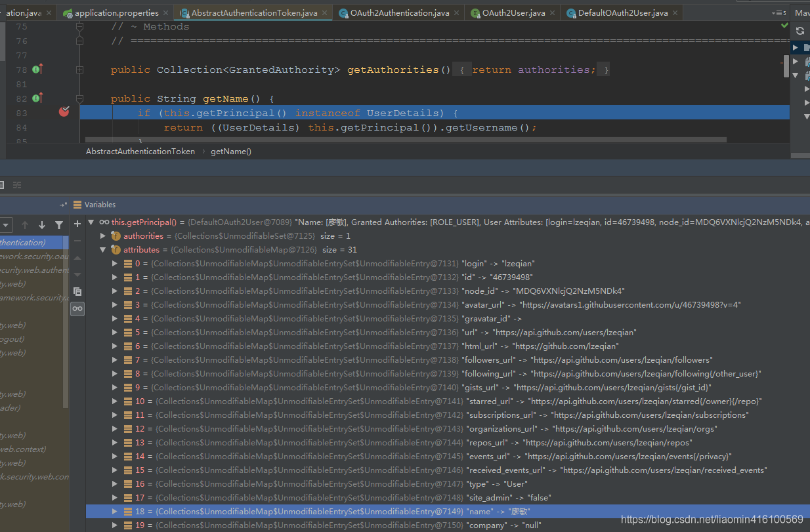Select "node_id" entry row
Screen dimensions: 810x532
coord(448,291)
